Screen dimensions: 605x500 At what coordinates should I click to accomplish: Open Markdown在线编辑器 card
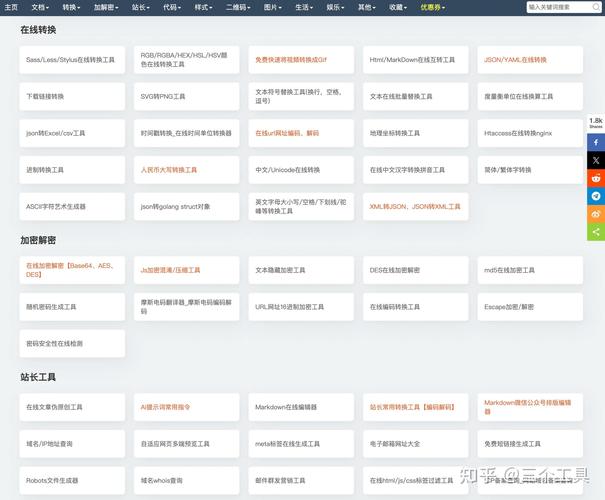click(x=301, y=407)
